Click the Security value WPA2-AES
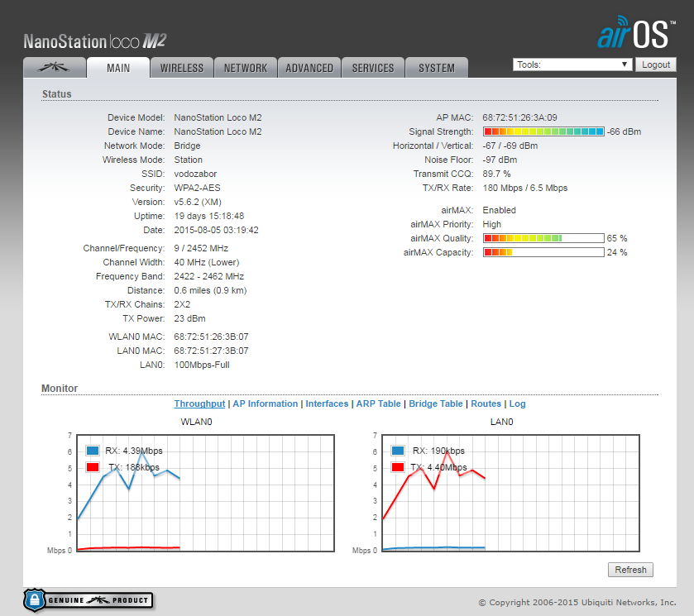Viewport: 694px width, 616px height. [x=197, y=188]
